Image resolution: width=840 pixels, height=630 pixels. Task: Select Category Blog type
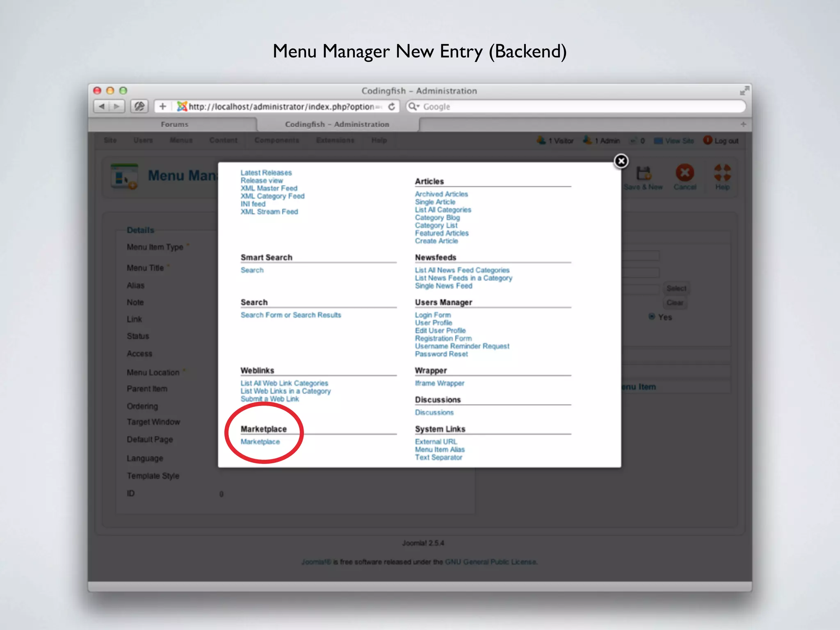[x=437, y=217]
